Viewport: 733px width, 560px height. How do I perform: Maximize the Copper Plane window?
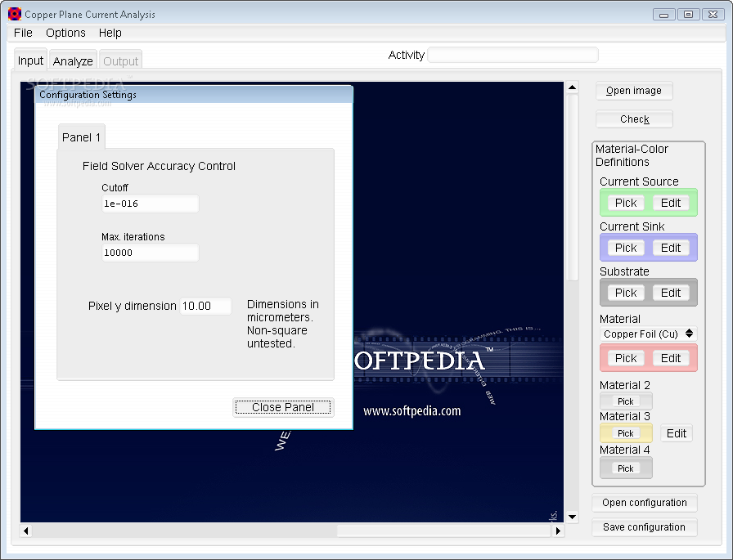pyautogui.click(x=688, y=15)
